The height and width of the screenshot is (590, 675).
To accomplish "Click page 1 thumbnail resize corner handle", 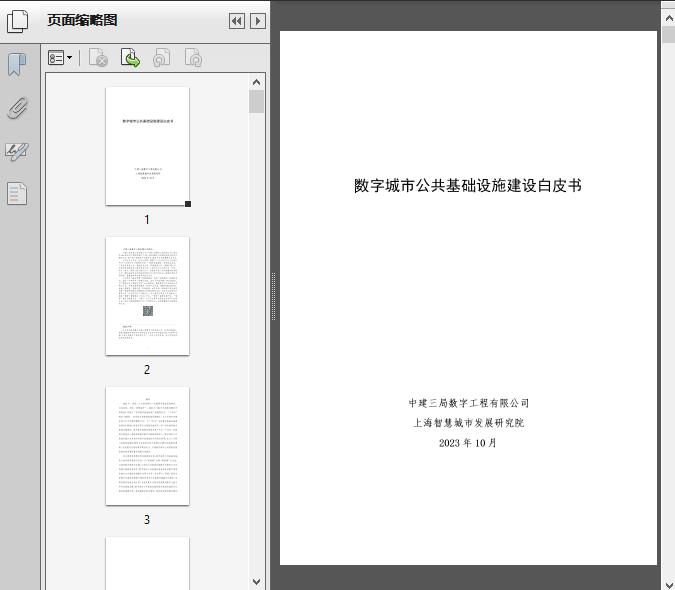I will [188, 204].
